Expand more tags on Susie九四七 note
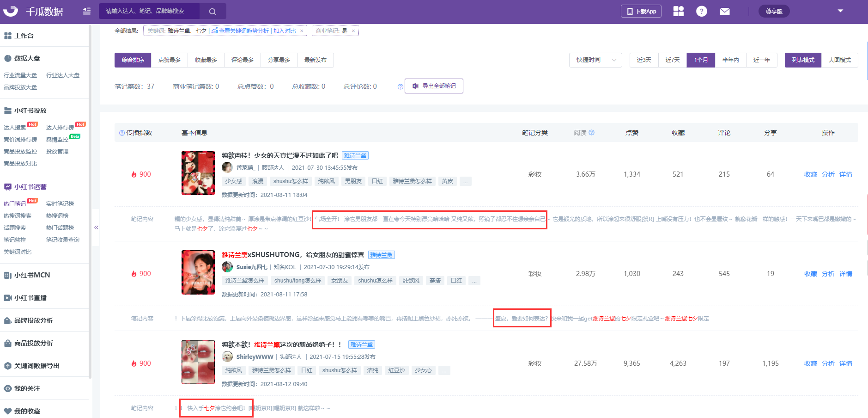The width and height of the screenshot is (868, 418). click(474, 281)
